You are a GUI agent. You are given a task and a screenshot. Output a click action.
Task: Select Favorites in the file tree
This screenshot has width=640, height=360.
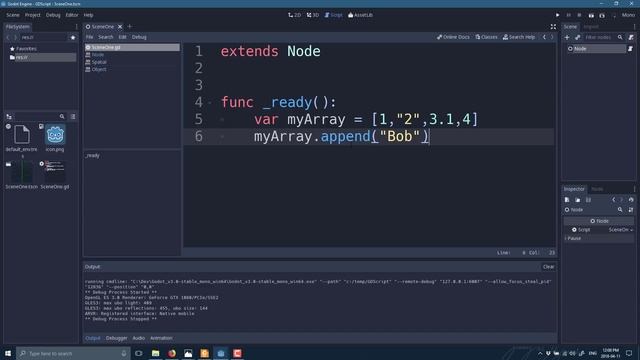pyautogui.click(x=27, y=49)
